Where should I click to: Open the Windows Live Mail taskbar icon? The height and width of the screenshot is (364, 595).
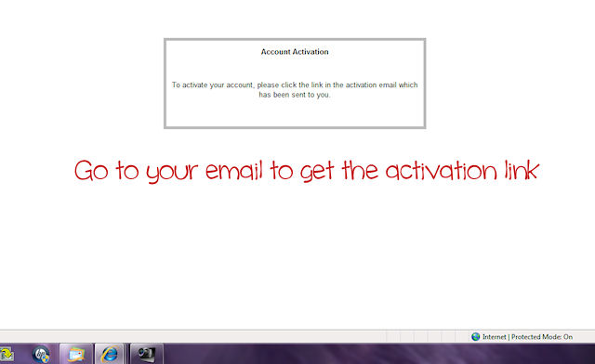click(76, 354)
